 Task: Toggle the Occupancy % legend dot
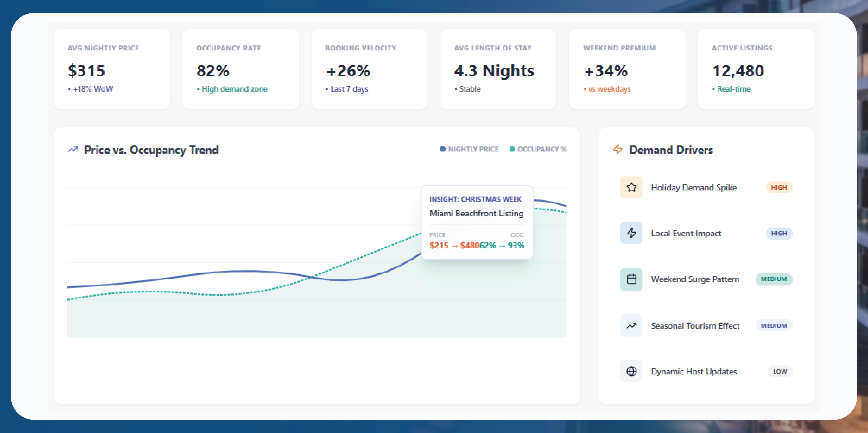click(512, 149)
